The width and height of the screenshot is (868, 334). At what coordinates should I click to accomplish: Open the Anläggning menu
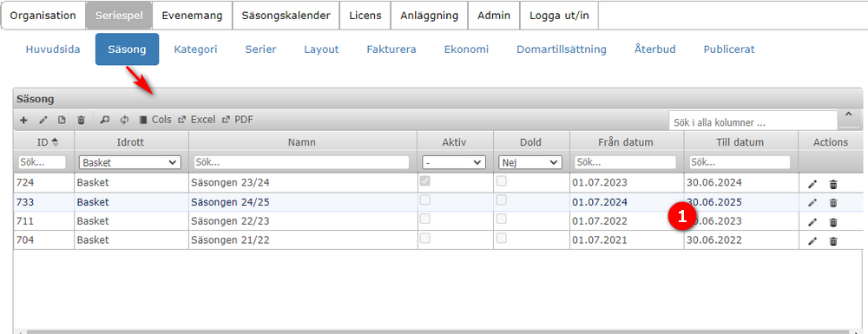(430, 16)
